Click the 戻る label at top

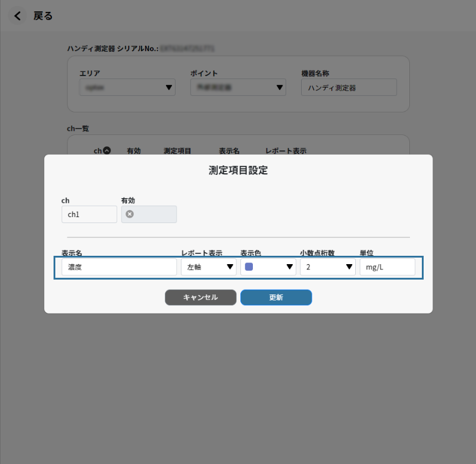[43, 16]
